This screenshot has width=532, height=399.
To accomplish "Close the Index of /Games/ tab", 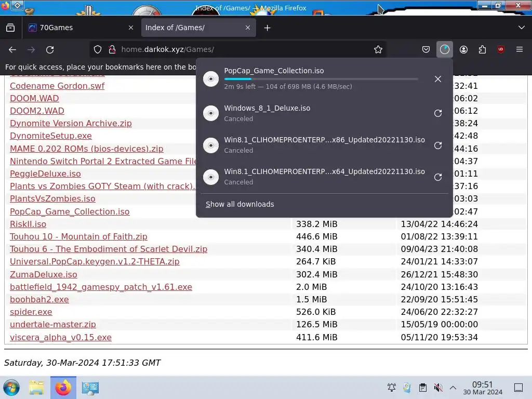I will point(248,28).
